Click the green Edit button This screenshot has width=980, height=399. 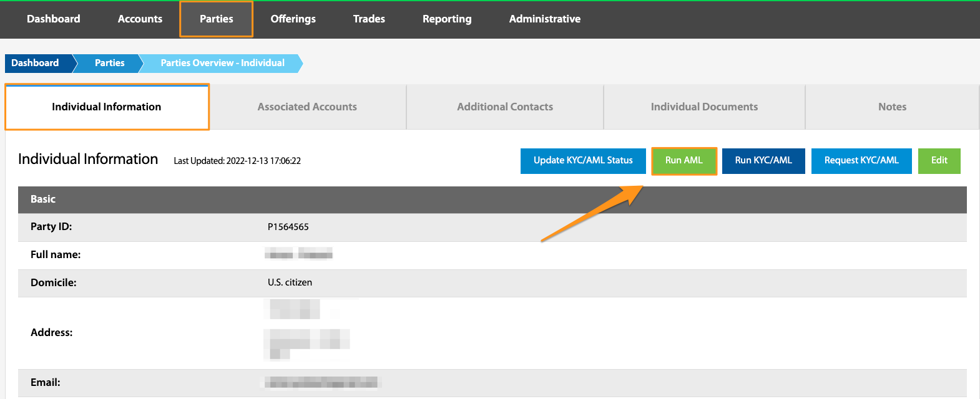click(x=939, y=161)
